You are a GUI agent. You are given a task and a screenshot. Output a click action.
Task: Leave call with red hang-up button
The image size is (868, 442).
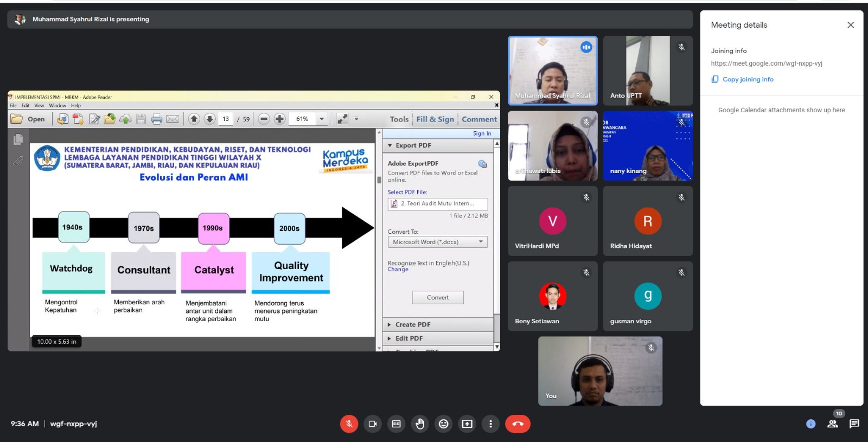click(x=518, y=424)
